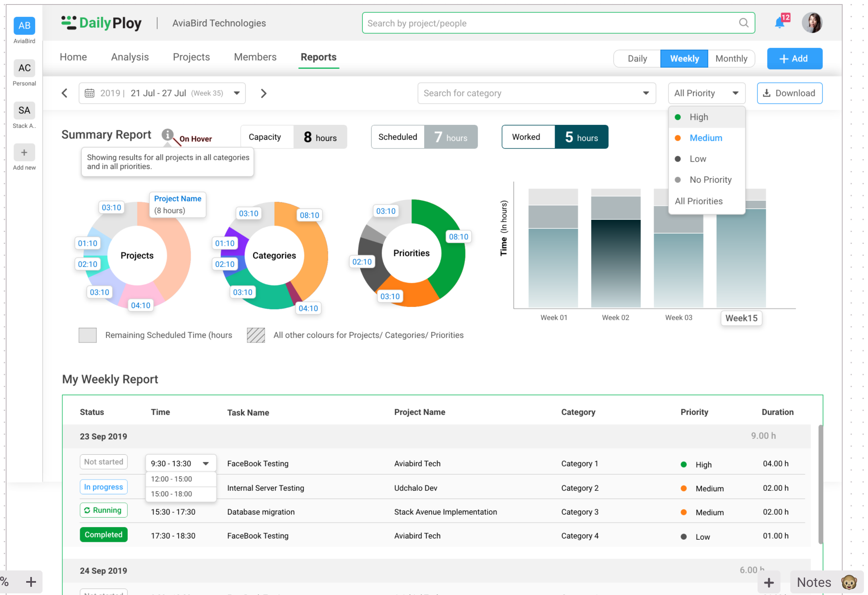Switch to Monthly view
Viewport: 868px width, 595px height.
(x=731, y=59)
